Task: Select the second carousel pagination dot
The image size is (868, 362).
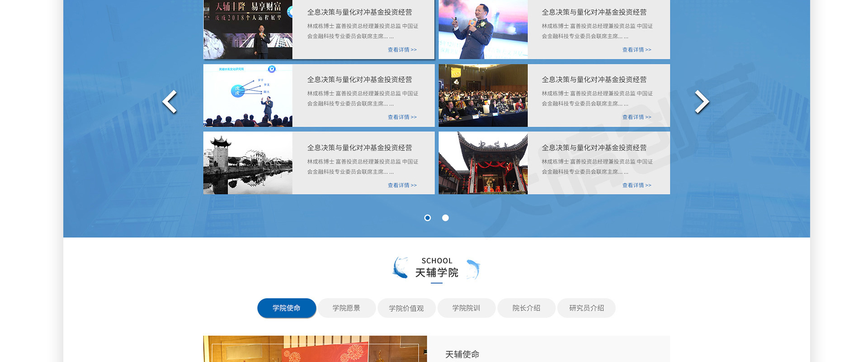Action: (445, 218)
